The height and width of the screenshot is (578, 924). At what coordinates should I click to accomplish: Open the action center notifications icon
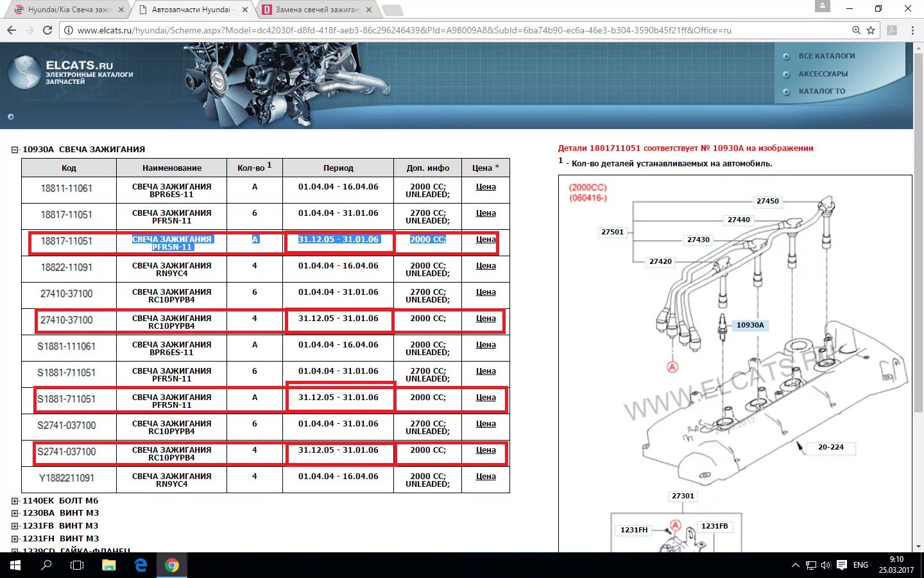[x=842, y=565]
